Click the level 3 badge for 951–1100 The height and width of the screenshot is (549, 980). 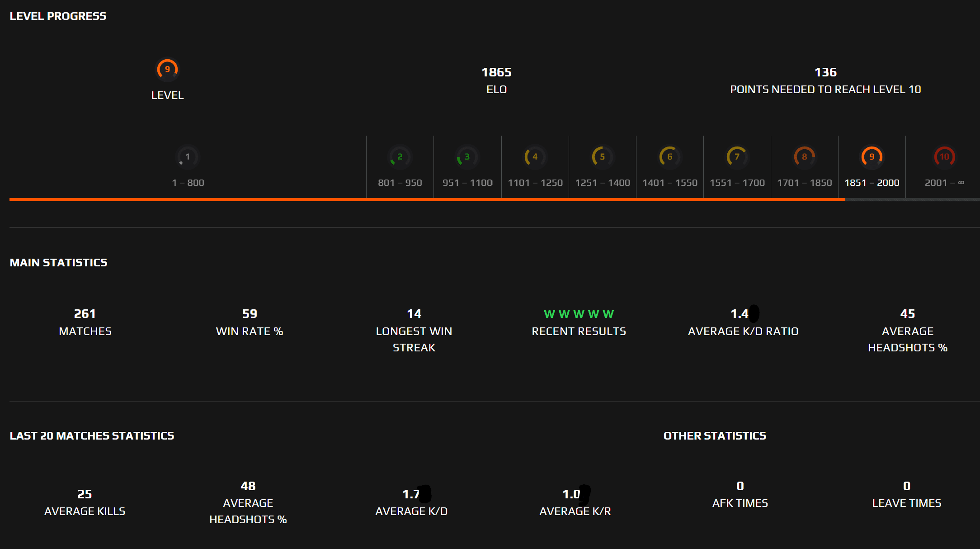pos(467,157)
